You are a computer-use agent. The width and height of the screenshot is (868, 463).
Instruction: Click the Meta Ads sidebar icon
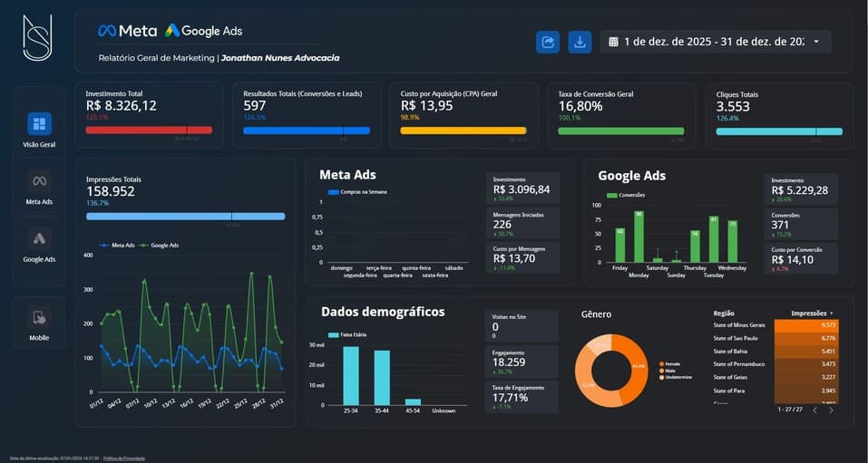point(39,180)
